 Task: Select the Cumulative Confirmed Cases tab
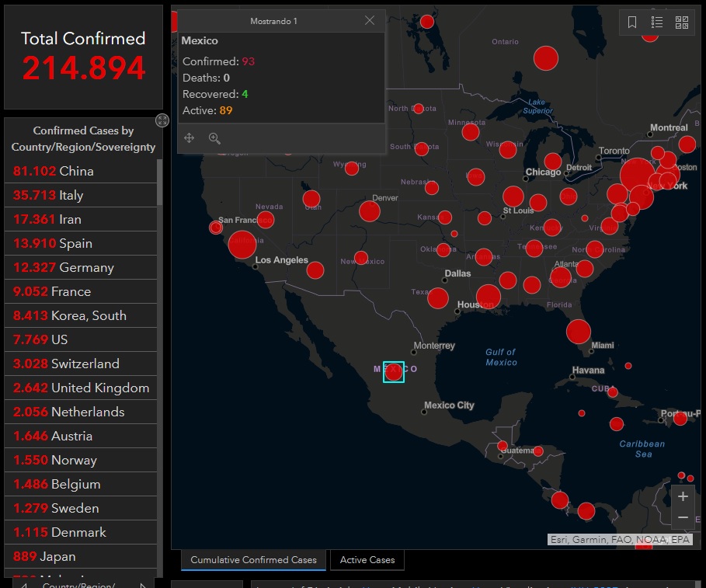tap(253, 559)
